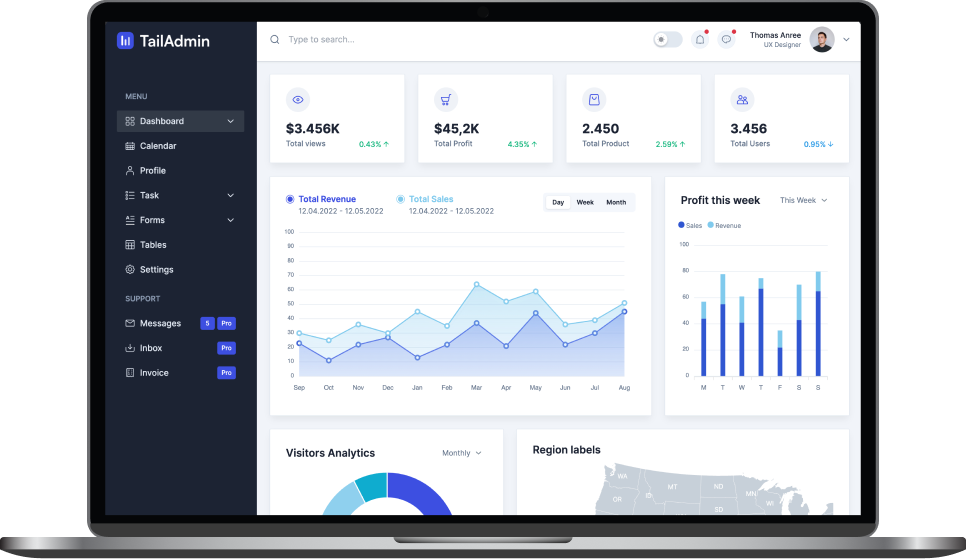Open the user account dropdown arrow

[x=846, y=39]
